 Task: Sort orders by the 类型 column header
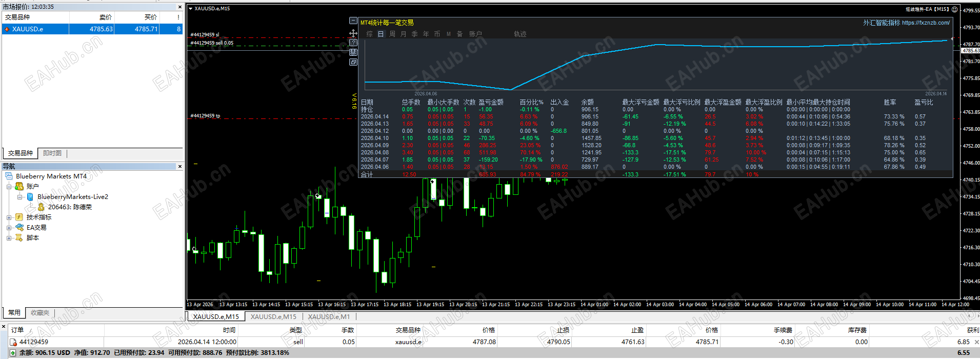click(x=296, y=330)
